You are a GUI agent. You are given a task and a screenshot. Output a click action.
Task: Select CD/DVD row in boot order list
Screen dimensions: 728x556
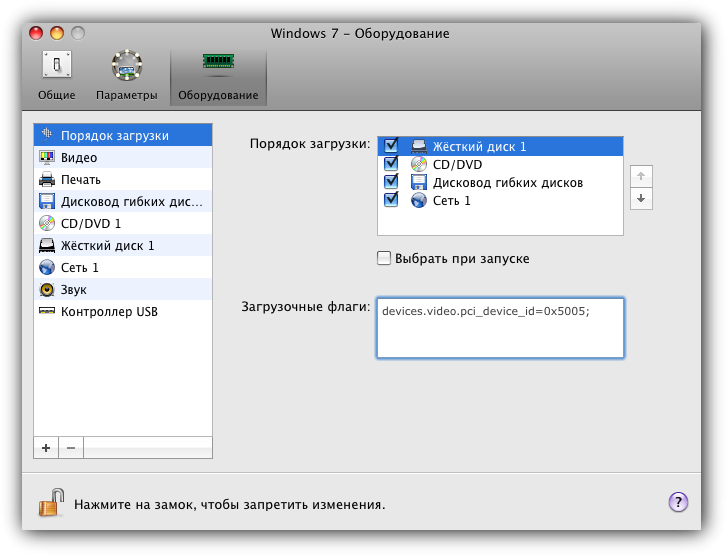point(500,164)
